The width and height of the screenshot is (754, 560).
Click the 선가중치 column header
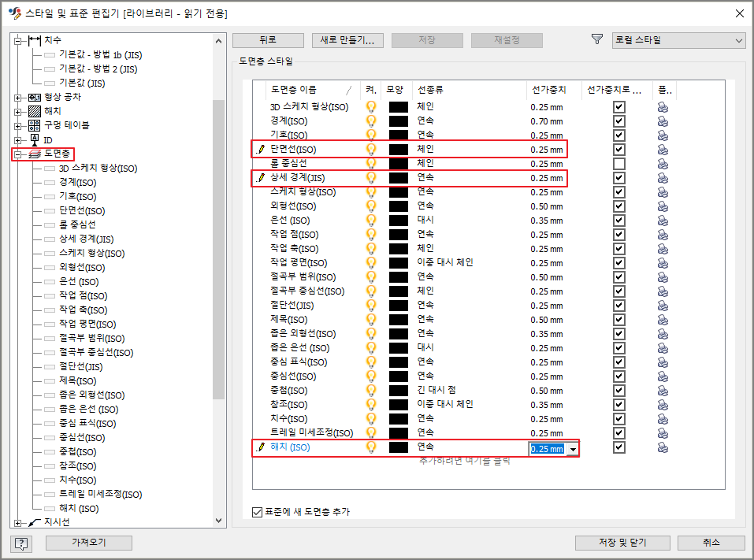554,90
